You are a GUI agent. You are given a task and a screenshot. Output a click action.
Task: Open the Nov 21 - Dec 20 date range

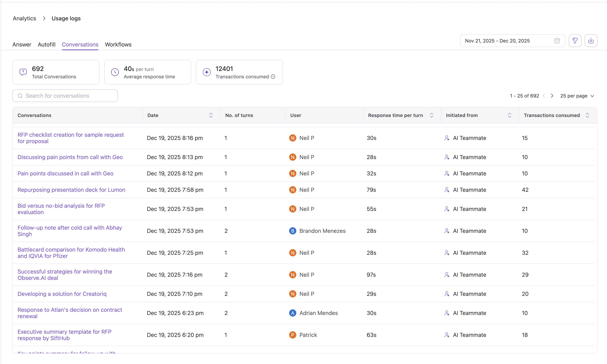pos(497,41)
